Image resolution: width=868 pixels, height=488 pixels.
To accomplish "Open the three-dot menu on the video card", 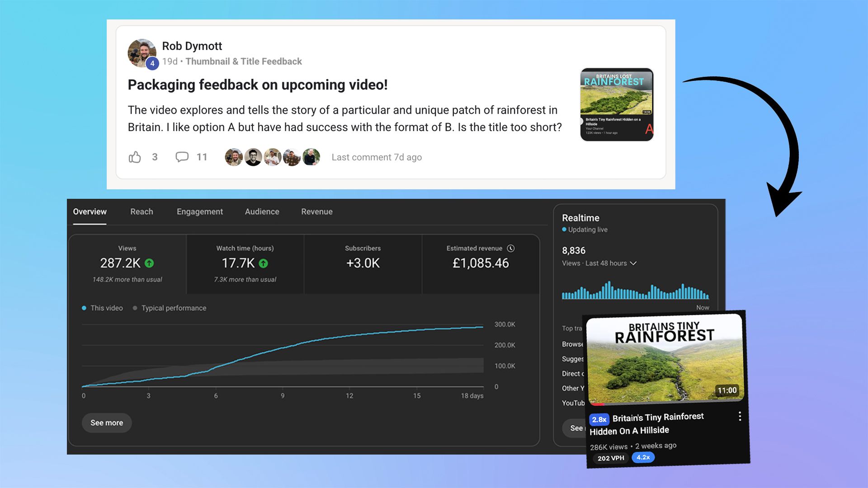I will coord(740,416).
